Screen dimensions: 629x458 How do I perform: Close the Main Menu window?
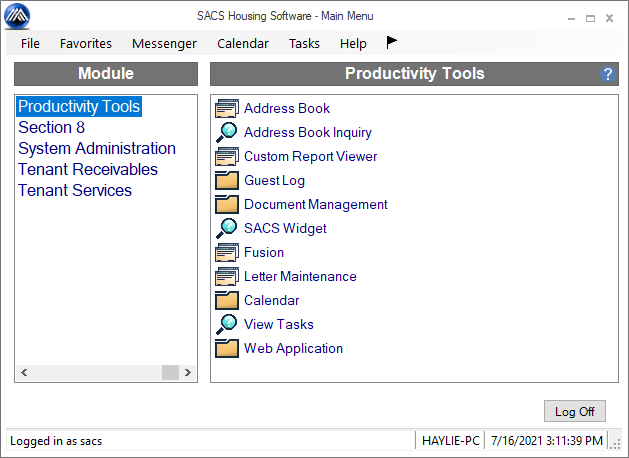[x=609, y=18]
